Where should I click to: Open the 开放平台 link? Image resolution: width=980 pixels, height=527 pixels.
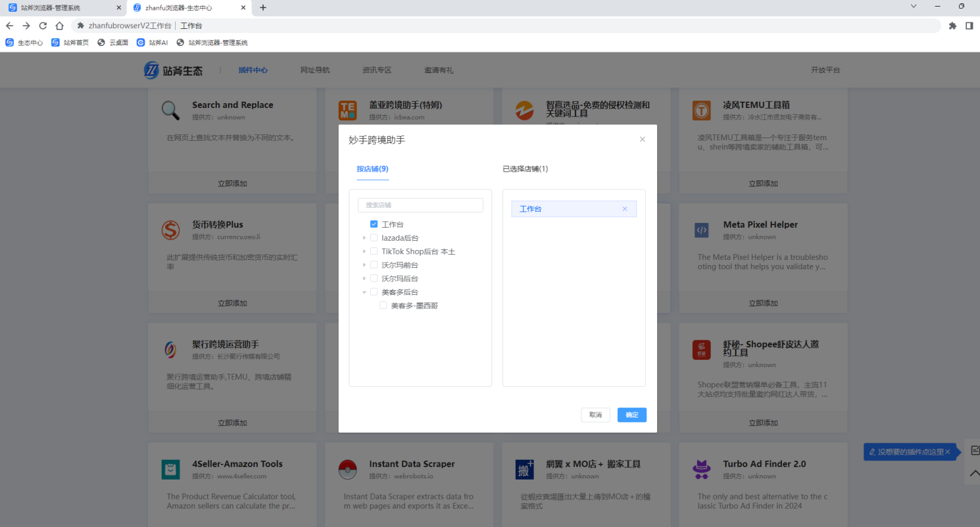825,70
